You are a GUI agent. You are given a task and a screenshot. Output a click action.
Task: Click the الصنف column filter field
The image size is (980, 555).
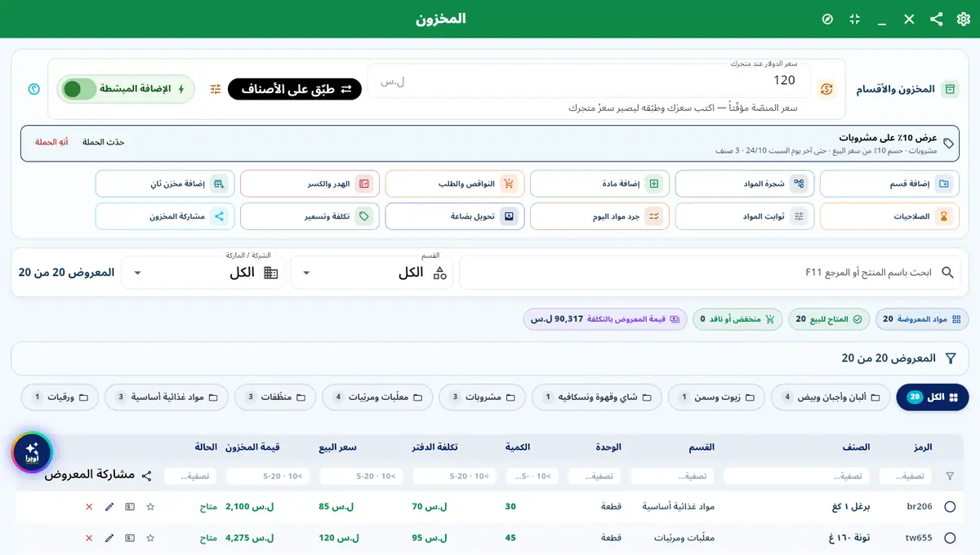click(x=796, y=476)
